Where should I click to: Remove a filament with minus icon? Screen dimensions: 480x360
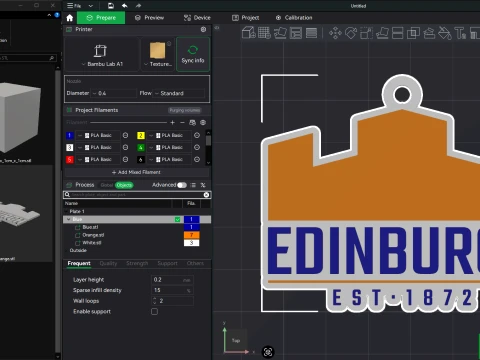pos(182,123)
